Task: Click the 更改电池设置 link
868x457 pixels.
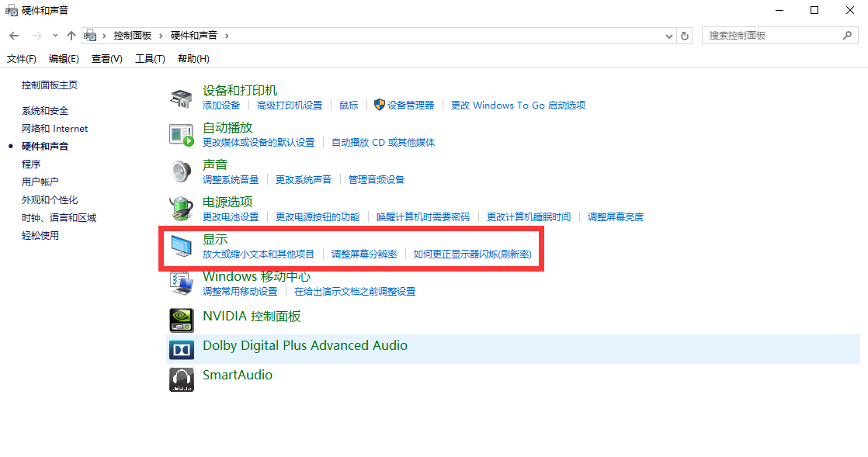Action: tap(231, 217)
